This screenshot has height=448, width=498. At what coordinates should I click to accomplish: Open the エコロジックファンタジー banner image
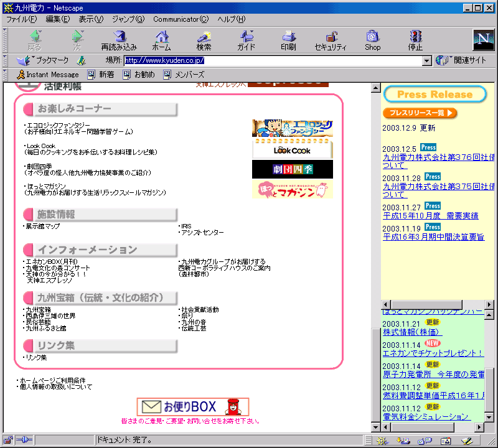(x=292, y=128)
